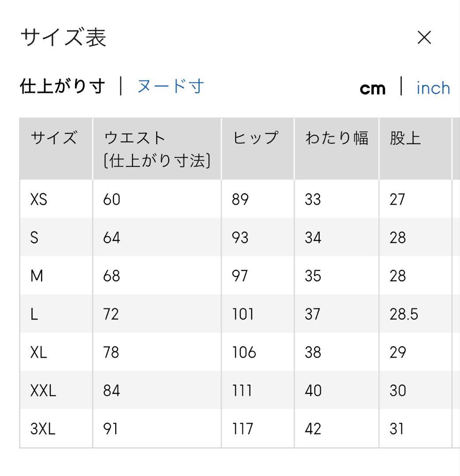
Task: Select the XL size row label
Action: (39, 353)
